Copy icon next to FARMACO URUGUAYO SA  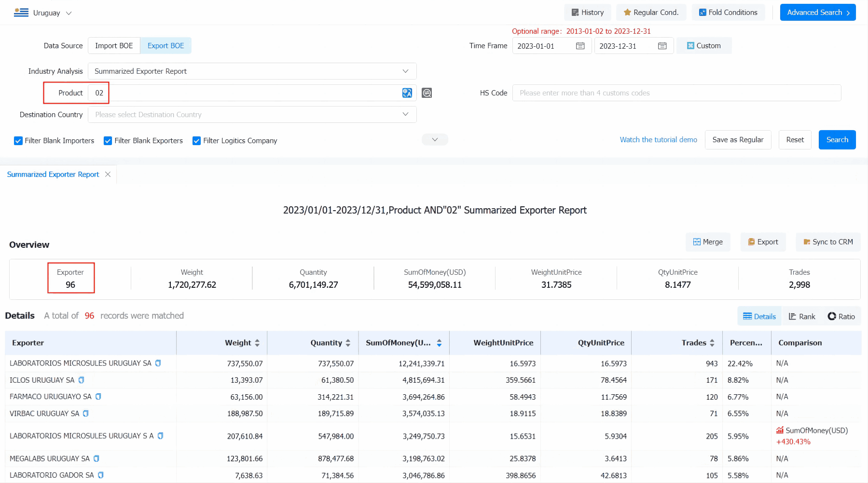[98, 396]
